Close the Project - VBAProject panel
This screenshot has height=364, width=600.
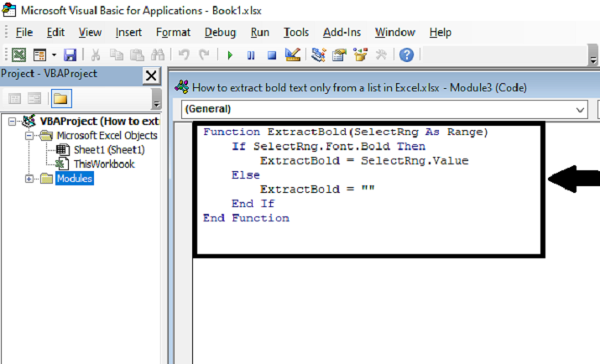pos(151,75)
